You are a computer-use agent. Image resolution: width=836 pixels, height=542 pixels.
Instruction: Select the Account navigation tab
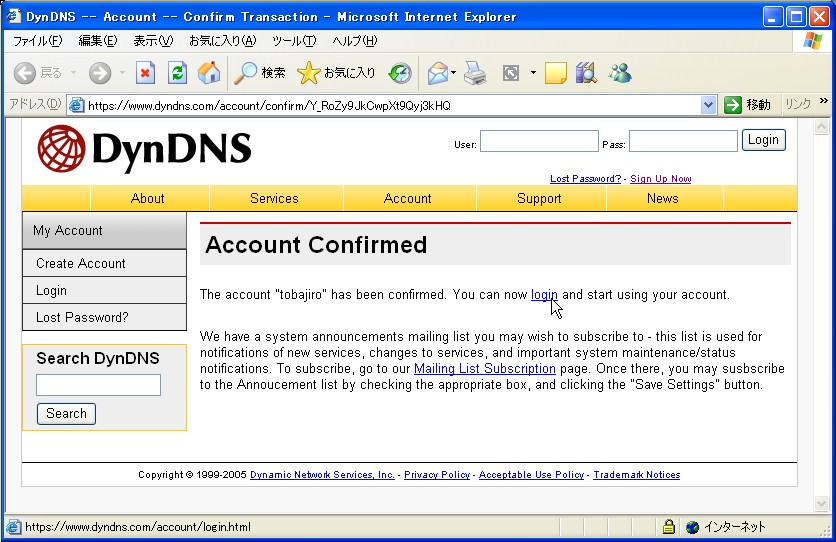408,198
